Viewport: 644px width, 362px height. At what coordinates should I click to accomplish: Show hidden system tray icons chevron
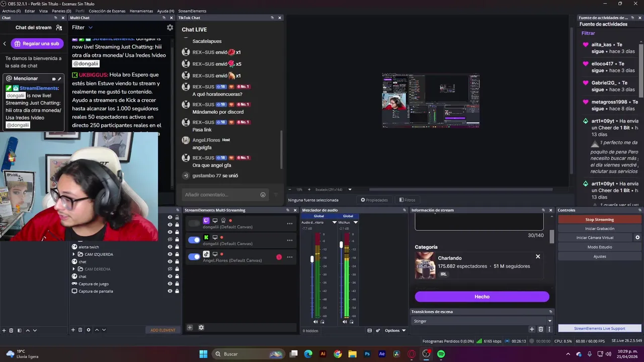point(569,354)
